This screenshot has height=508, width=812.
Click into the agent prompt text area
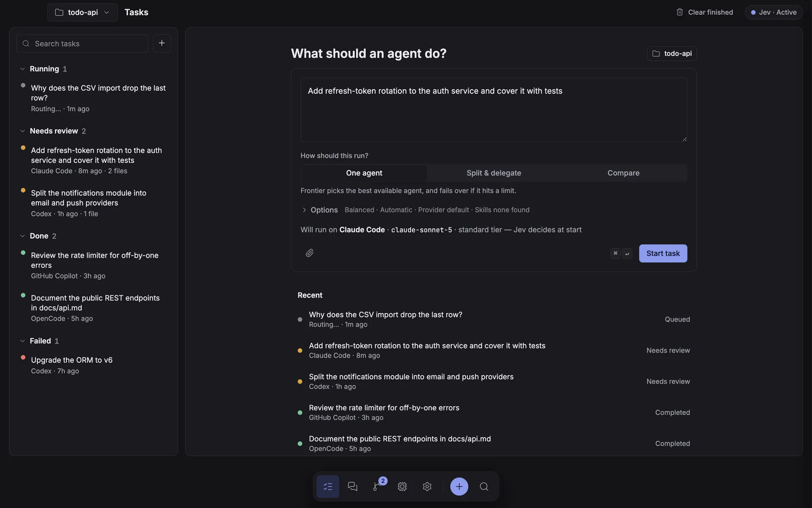(494, 110)
